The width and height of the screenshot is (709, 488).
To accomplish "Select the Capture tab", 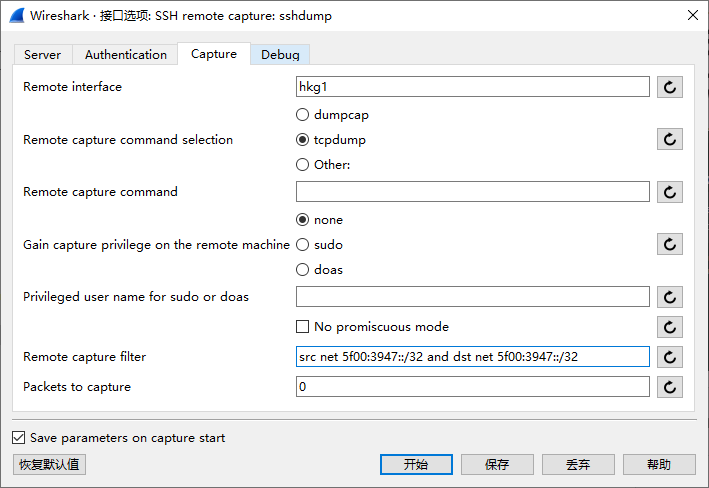I will click(x=214, y=54).
